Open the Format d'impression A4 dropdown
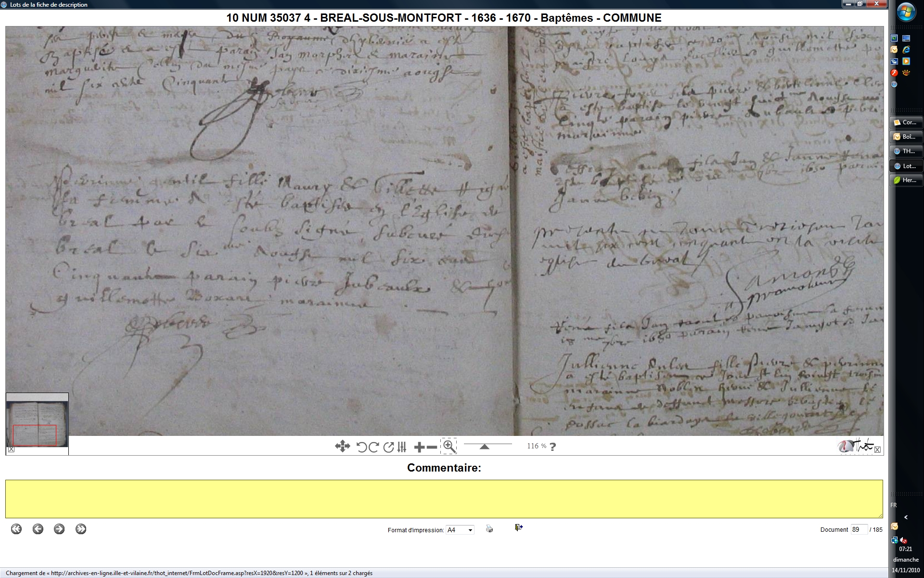Viewport: 924px width, 578px height. (x=460, y=530)
